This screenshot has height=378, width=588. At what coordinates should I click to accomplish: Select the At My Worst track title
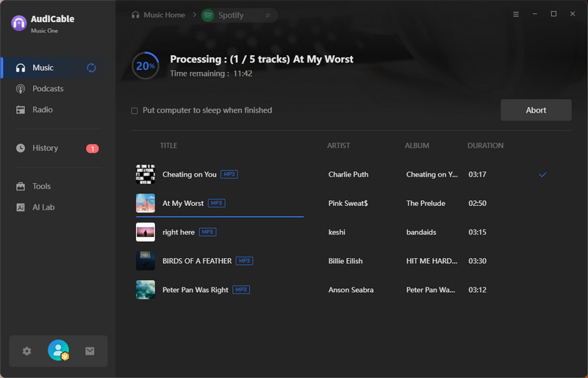183,204
